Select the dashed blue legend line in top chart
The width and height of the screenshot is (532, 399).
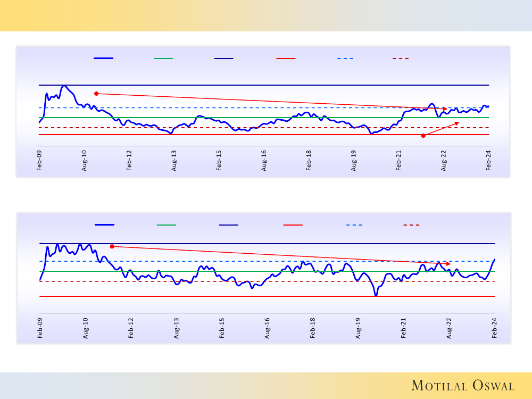pos(345,58)
